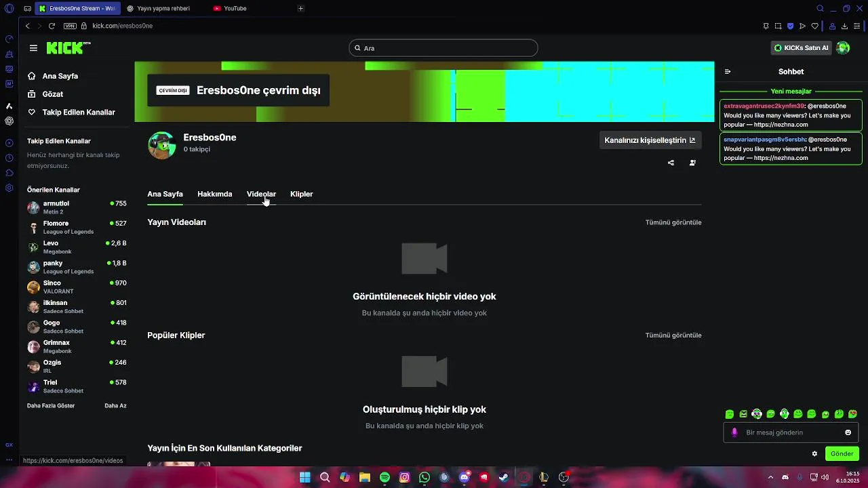The height and width of the screenshot is (488, 868).
Task: Insert the heart-eyes emote at row end
Action: tap(852, 414)
